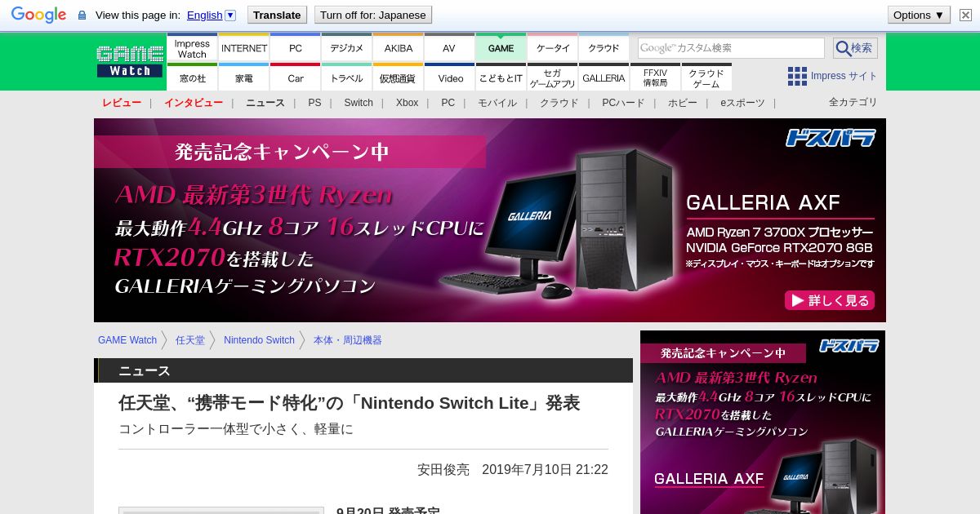Image resolution: width=980 pixels, height=514 pixels.
Task: Open the AKIBA Watch tab
Action: click(399, 48)
